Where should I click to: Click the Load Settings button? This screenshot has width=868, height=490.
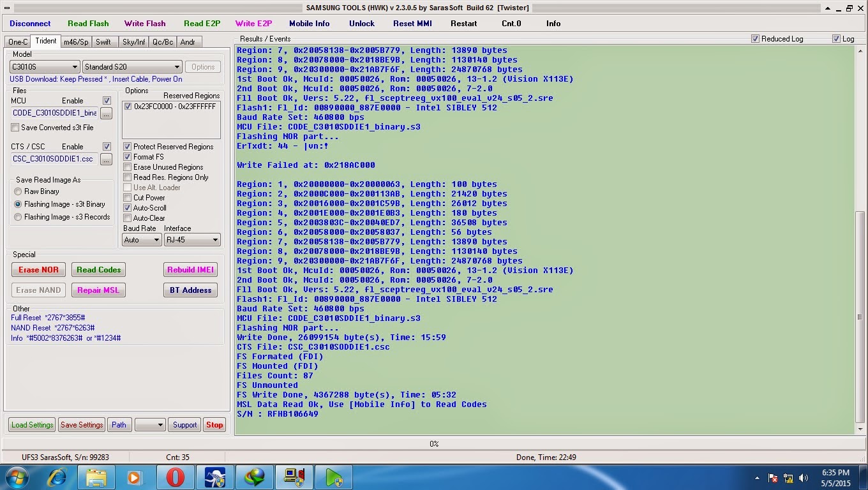(x=33, y=425)
